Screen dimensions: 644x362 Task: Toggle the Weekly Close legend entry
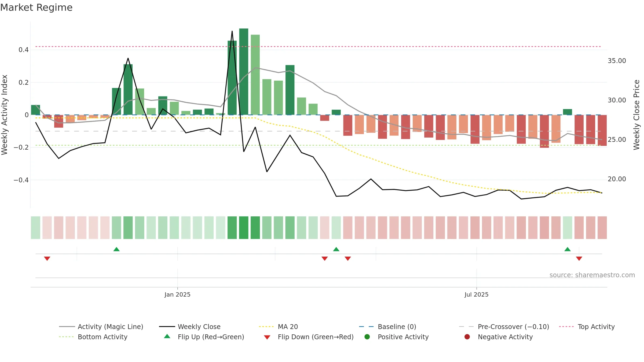tap(190, 327)
